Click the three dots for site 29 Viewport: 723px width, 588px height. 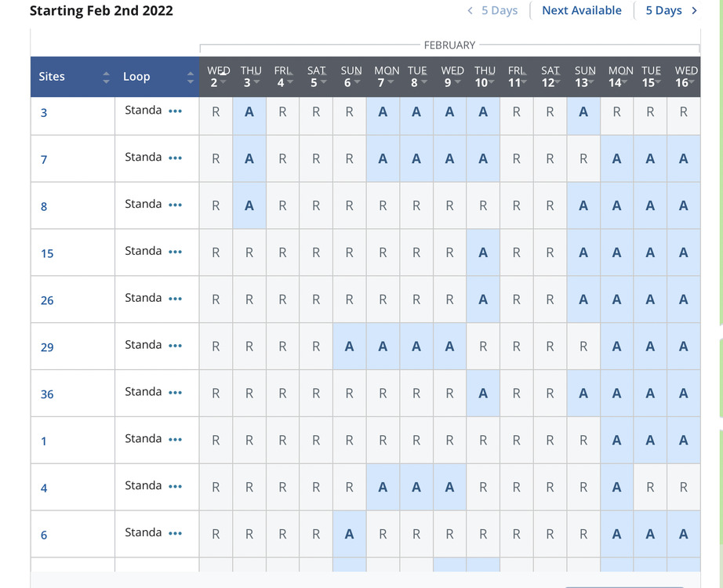(x=175, y=346)
